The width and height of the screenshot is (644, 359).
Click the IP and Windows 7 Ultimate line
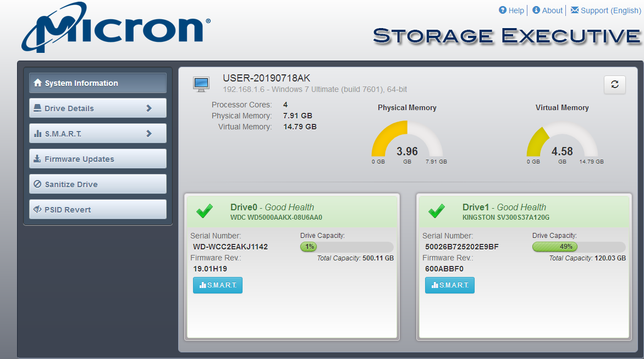click(315, 89)
